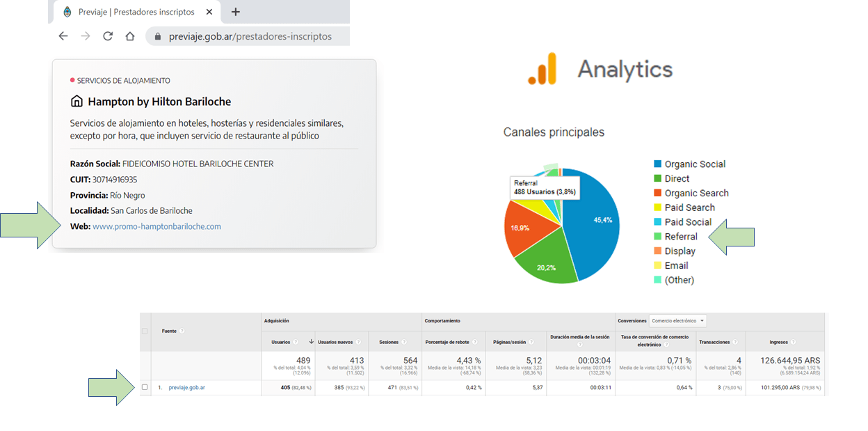Viewport: 868px width, 431px height.
Task: Click the help icon beside Porcentaje de rebote
Action: tap(475, 342)
